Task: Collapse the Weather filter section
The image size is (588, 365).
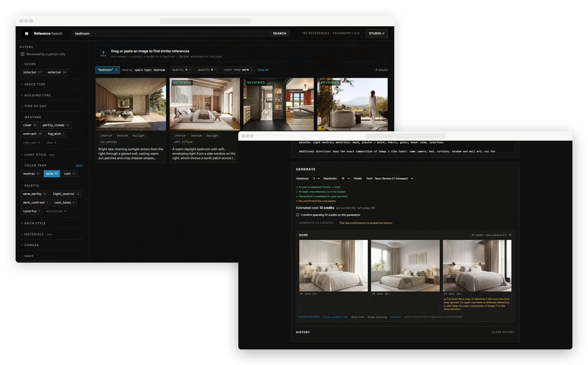Action: [33, 117]
